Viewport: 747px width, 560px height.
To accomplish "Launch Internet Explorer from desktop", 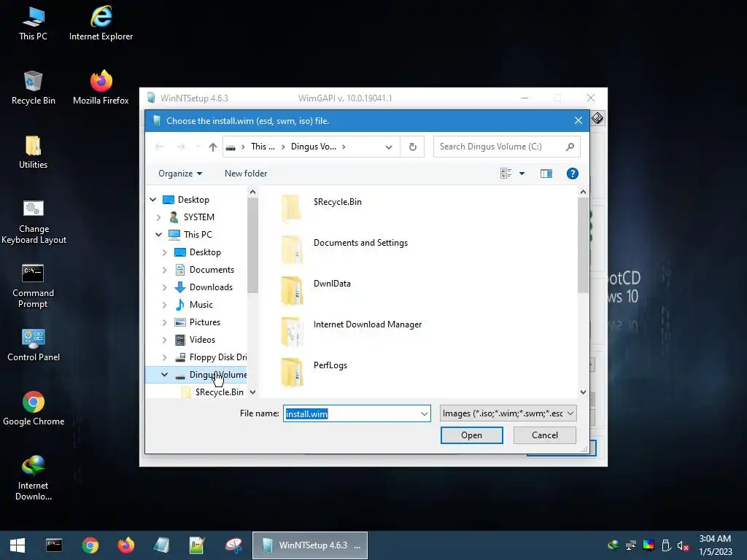I will point(101,23).
